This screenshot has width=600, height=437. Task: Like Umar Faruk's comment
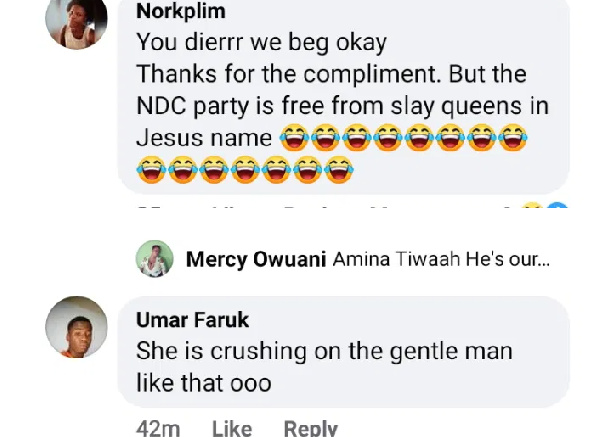pyautogui.click(x=231, y=427)
